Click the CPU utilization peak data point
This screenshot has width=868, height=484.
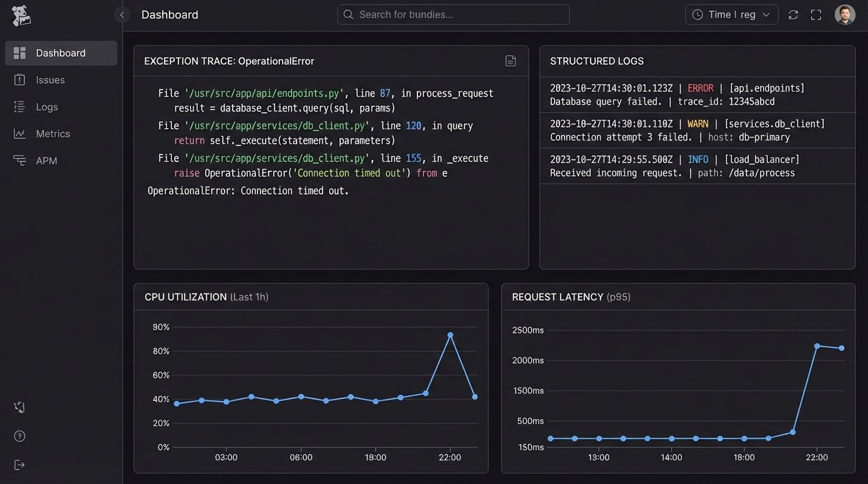tap(450, 335)
